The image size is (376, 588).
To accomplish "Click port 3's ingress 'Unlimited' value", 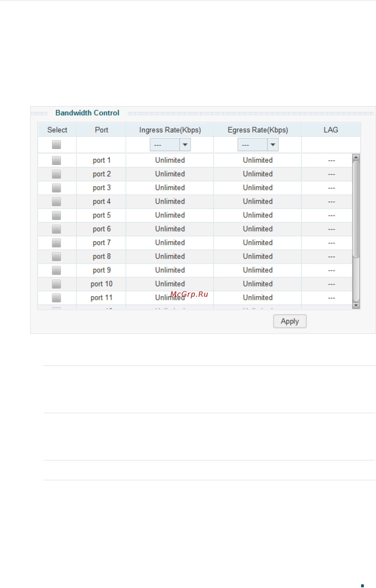I will coord(170,188).
